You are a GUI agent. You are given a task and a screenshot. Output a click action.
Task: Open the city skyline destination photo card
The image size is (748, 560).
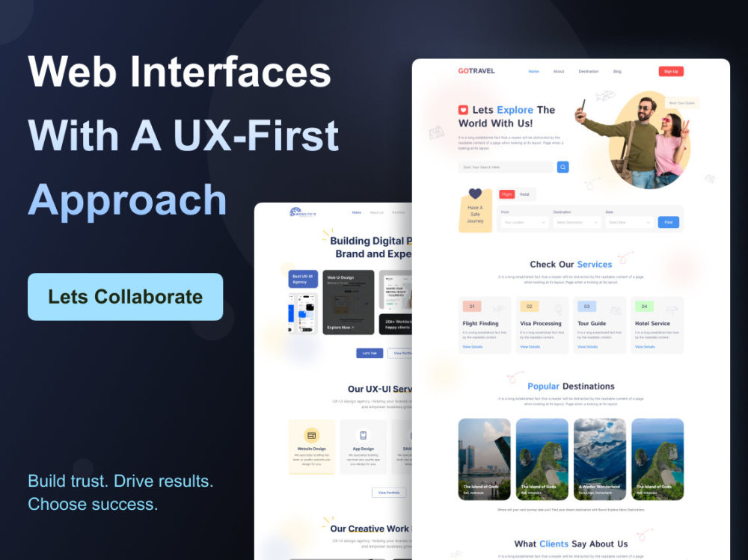pyautogui.click(x=484, y=459)
